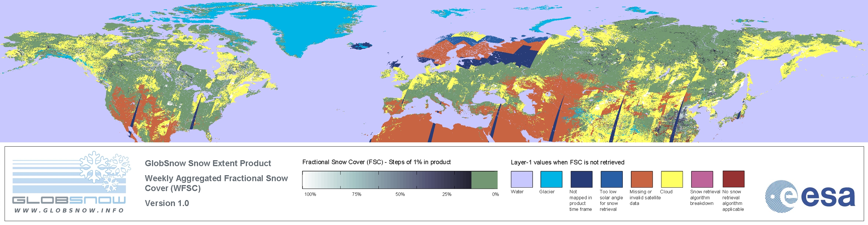Click the 'Missing or invalid satellite data' swatch
This screenshot has height=225, width=868.
642,179
